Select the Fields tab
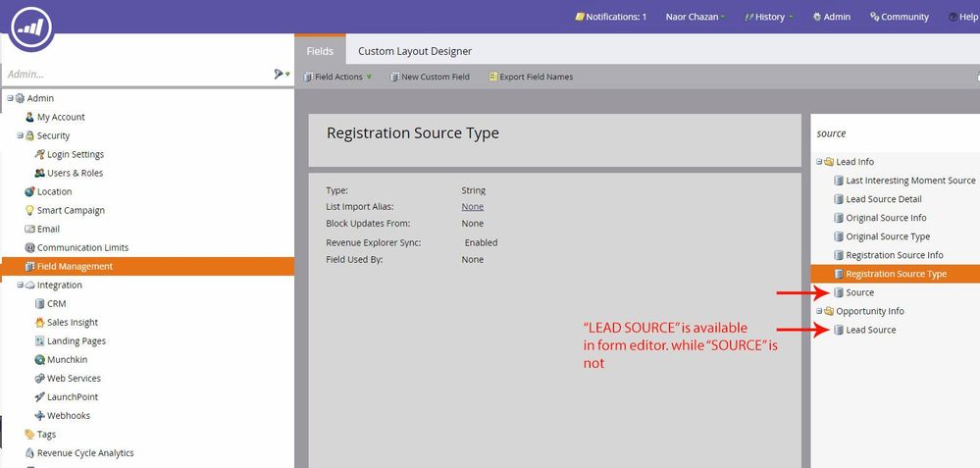The width and height of the screenshot is (980, 468). 320,51
